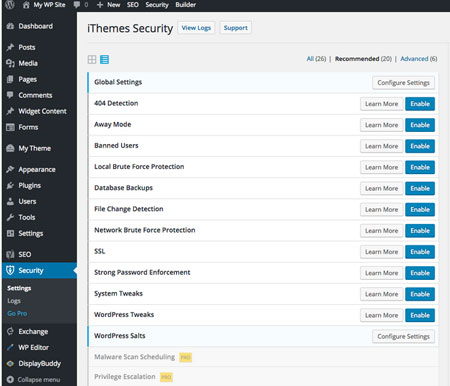Configure Settings for WordPress Salts
Image resolution: width=450 pixels, height=386 pixels.
(x=403, y=336)
